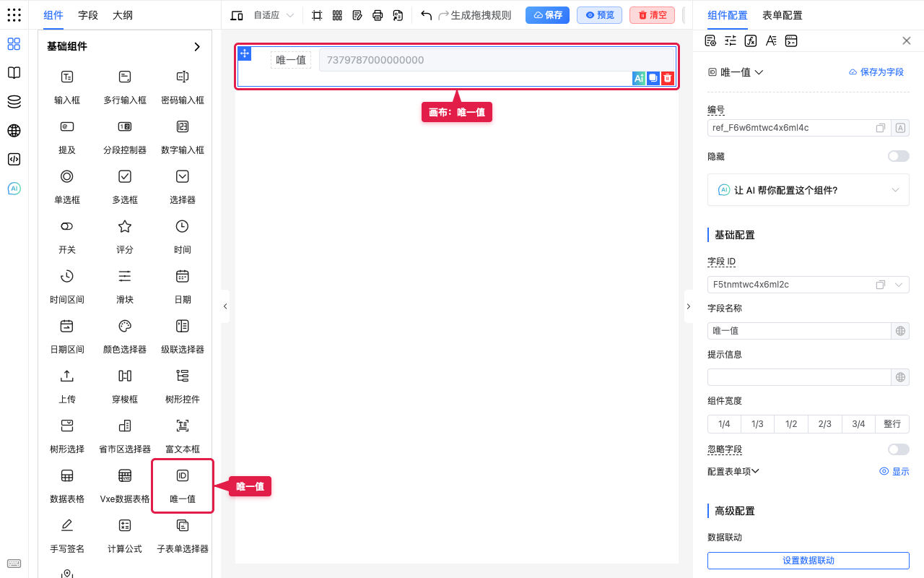The height and width of the screenshot is (578, 924).
Task: Open the globe icon in left sidebar
Action: click(x=14, y=131)
